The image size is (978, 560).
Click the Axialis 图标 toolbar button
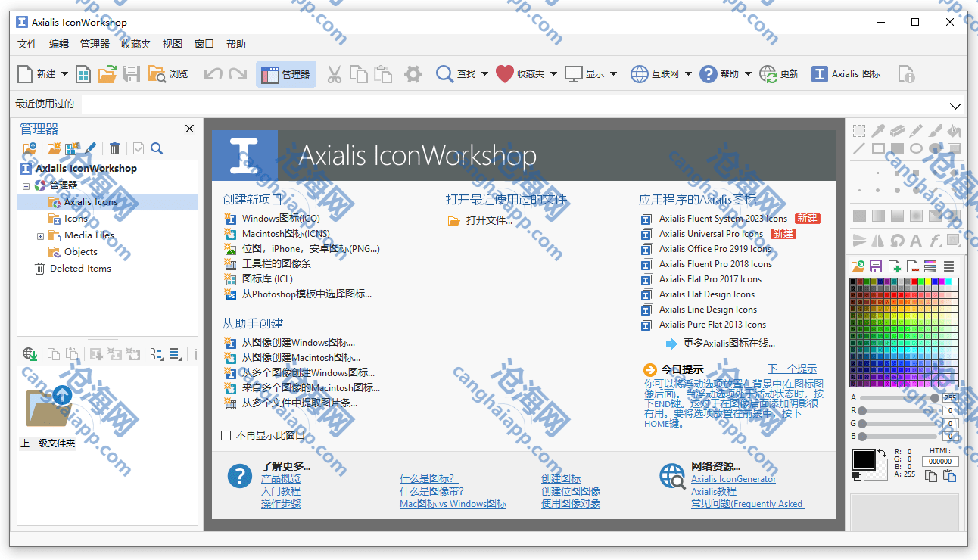tap(846, 74)
